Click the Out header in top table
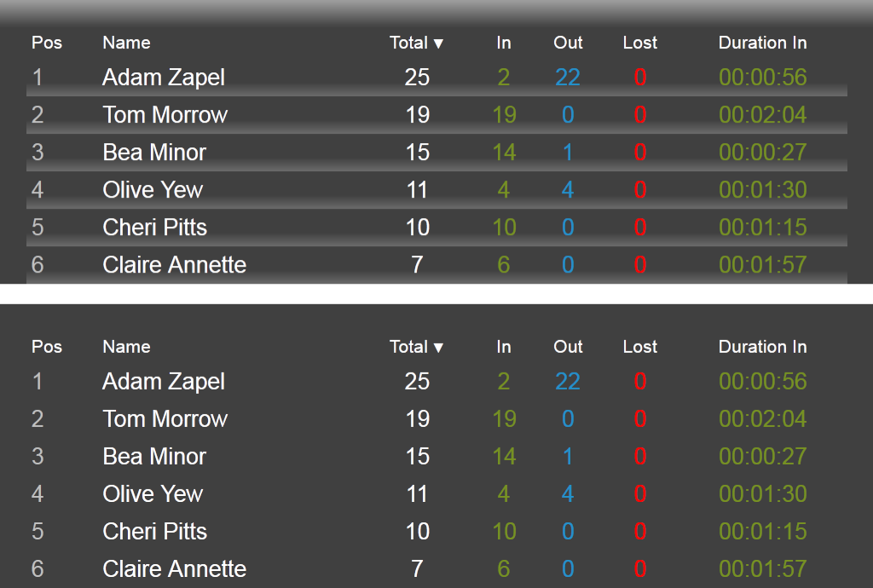Image resolution: width=873 pixels, height=588 pixels. [568, 43]
